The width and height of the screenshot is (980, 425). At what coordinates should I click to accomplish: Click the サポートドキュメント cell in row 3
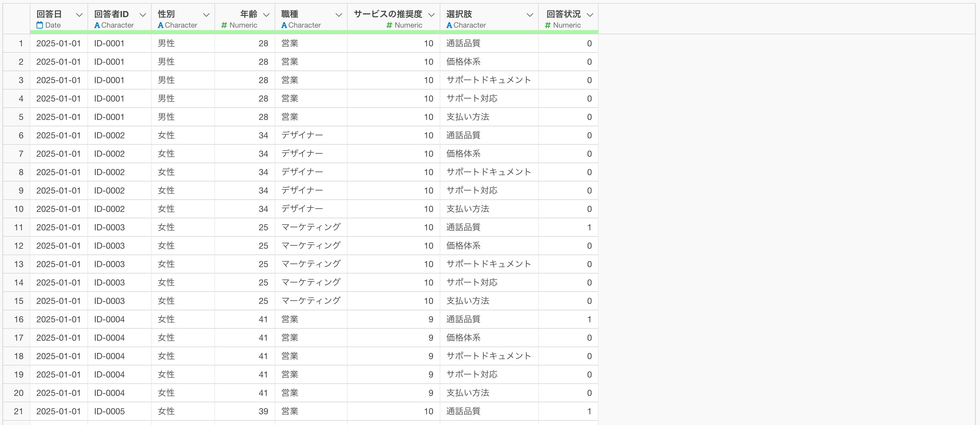click(488, 80)
